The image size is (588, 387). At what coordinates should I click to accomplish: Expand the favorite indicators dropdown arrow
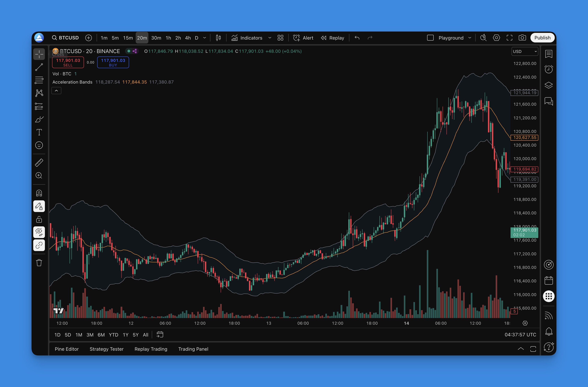[x=270, y=38]
